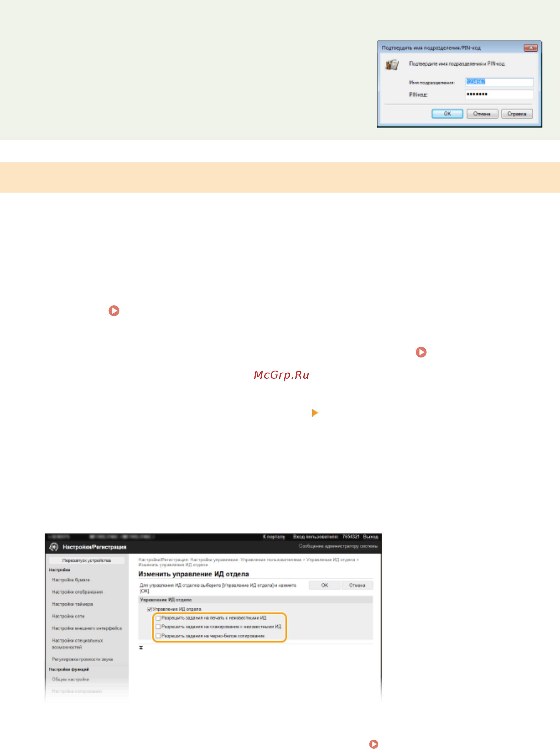Click the back-to-top arrow icon below the checkboxes
This screenshot has width=560, height=749.
[x=141, y=647]
